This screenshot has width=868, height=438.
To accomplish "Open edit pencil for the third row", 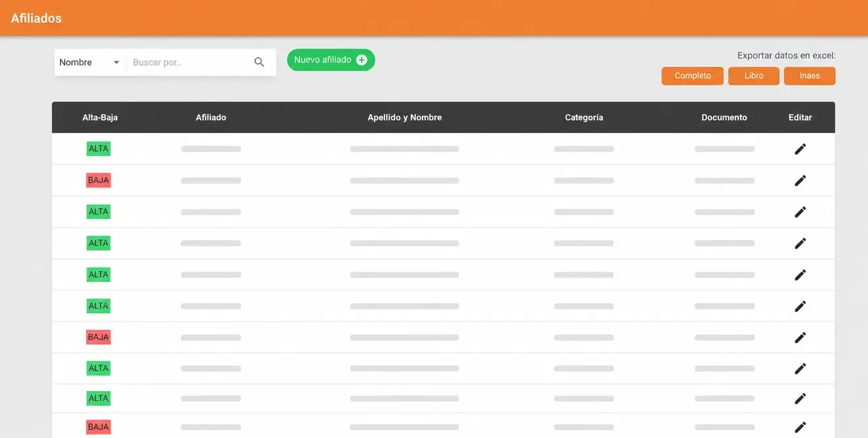I will point(800,212).
